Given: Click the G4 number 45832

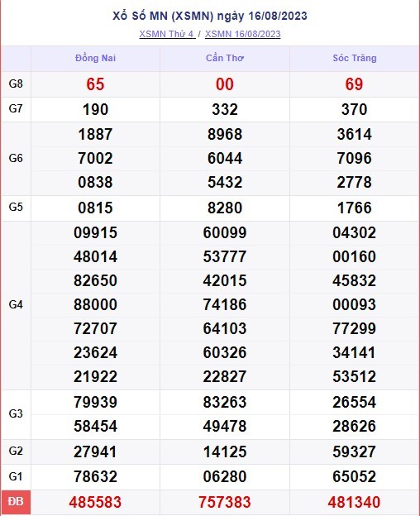Looking at the screenshot, I should [354, 280].
